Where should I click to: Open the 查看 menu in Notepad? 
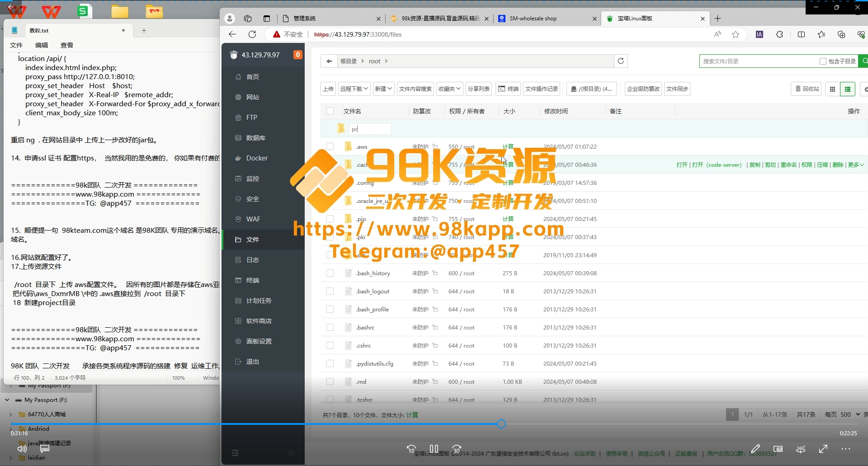(x=67, y=45)
